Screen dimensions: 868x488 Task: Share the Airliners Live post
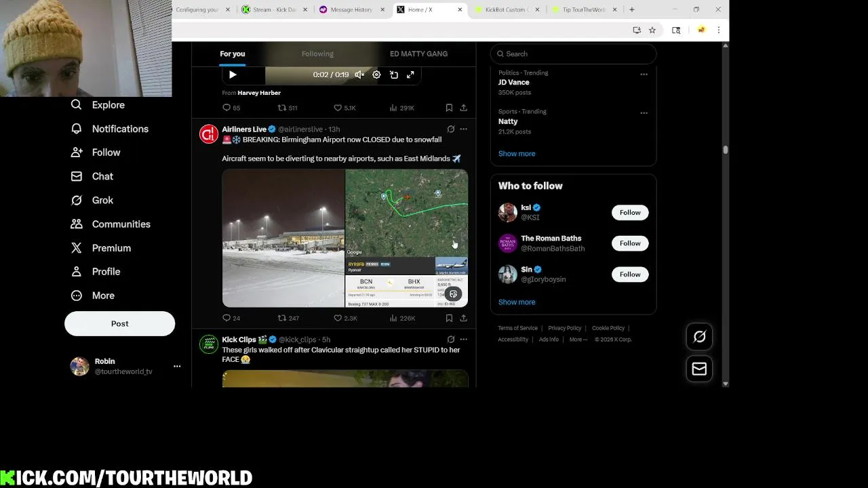click(x=463, y=318)
